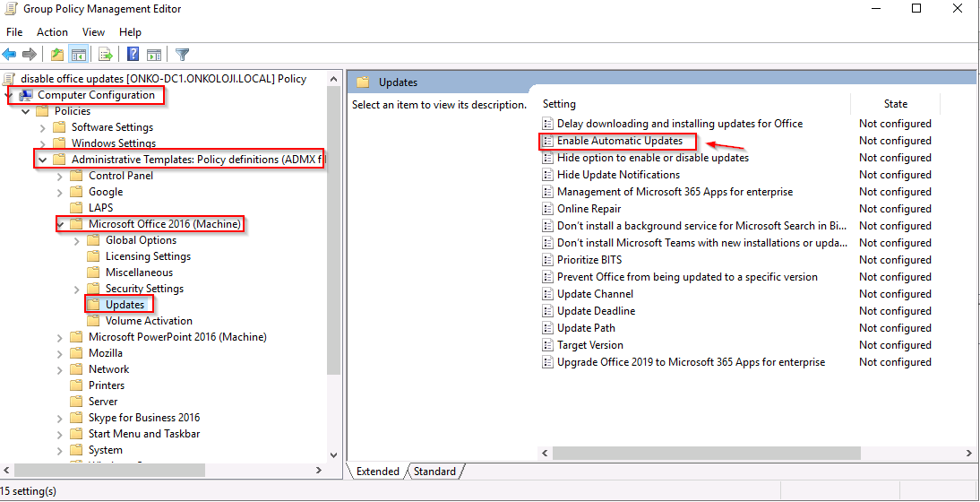Click the State column header

(895, 104)
